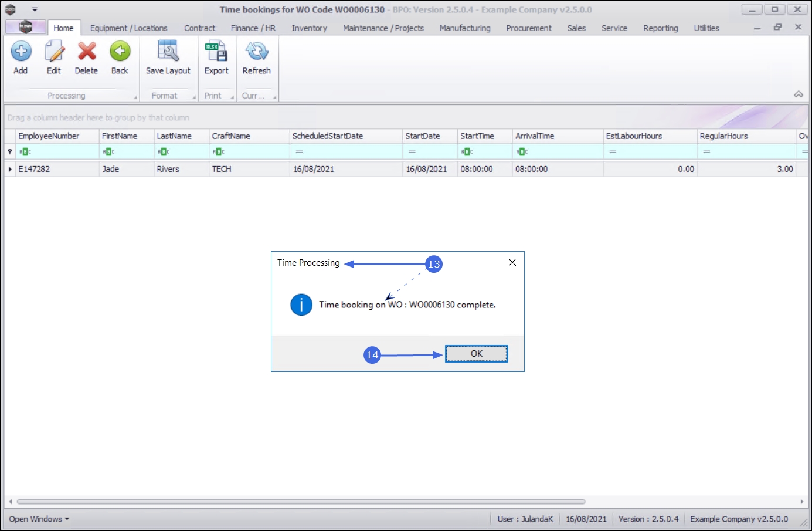
Task: Select the Inventory tab
Action: click(x=310, y=28)
